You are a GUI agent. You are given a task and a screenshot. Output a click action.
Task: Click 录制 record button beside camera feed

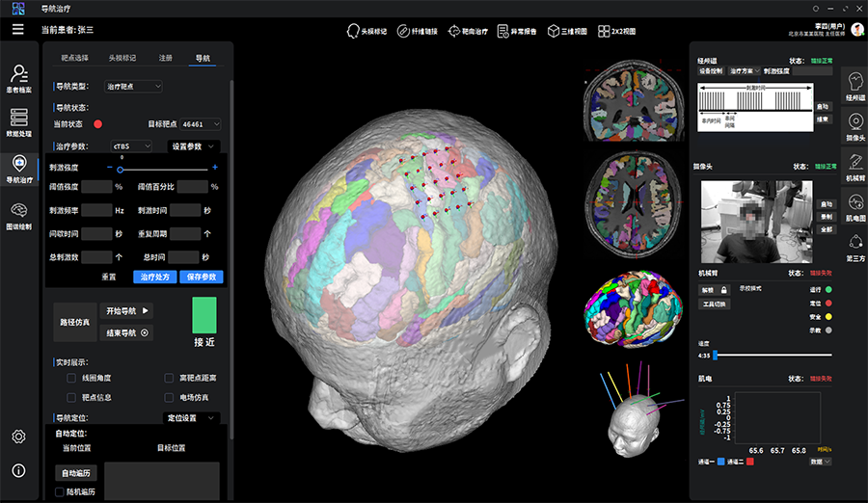(827, 217)
